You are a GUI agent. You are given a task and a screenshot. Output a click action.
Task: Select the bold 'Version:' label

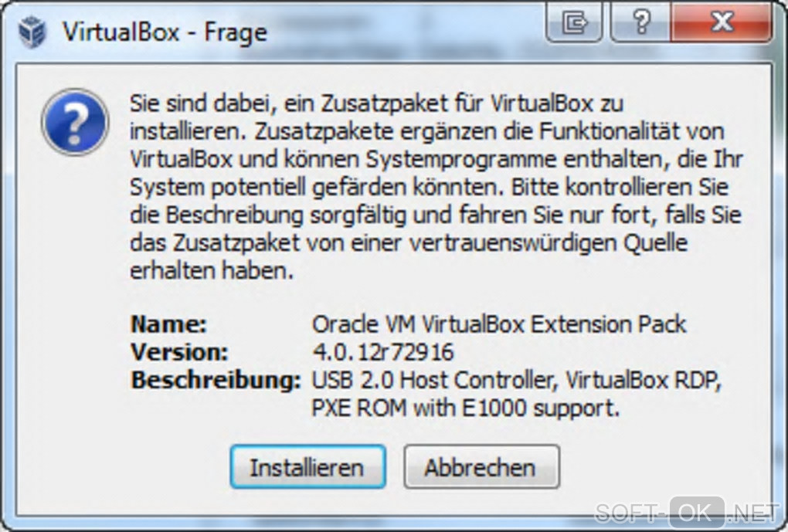pos(179,352)
